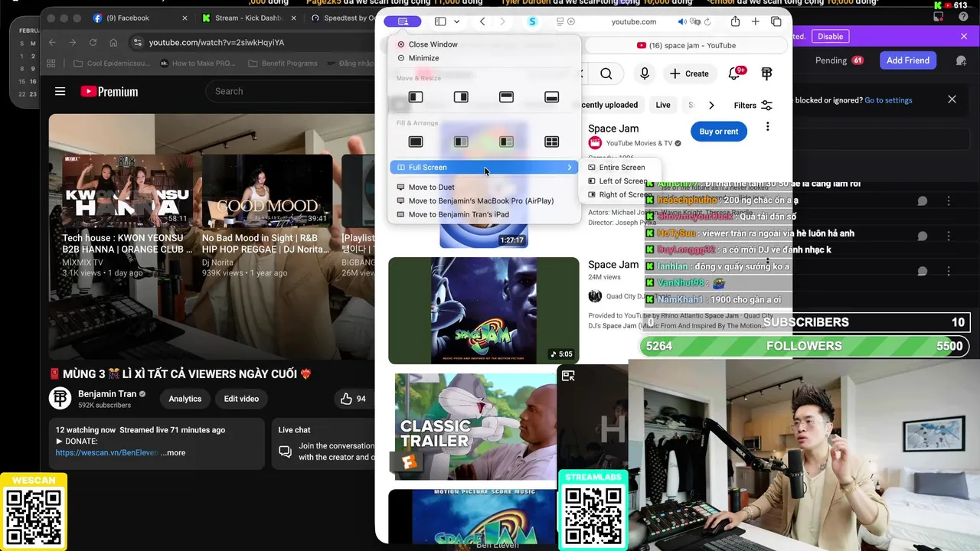This screenshot has width=980, height=551.
Task: Tile window to left half icon
Action: tap(416, 97)
